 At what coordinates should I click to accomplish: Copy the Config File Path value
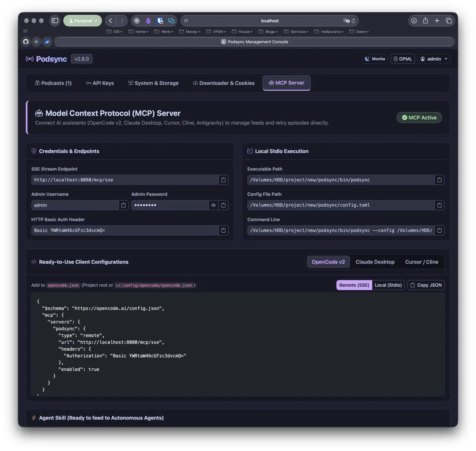[x=440, y=205]
